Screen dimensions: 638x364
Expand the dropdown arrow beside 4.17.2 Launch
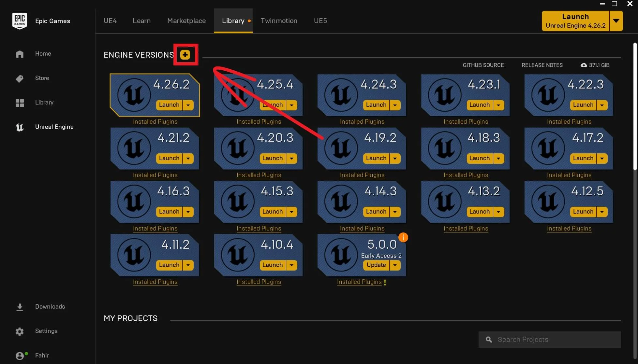pos(602,159)
